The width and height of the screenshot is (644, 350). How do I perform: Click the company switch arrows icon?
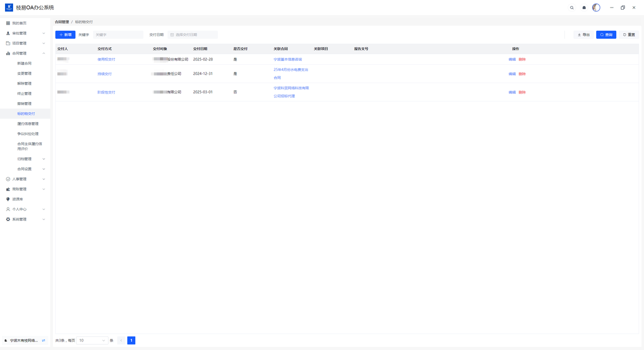pos(44,340)
